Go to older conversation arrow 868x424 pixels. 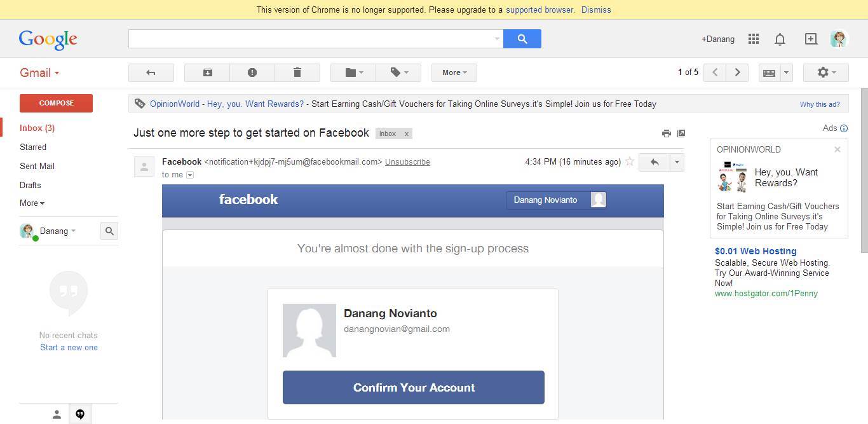pos(737,72)
